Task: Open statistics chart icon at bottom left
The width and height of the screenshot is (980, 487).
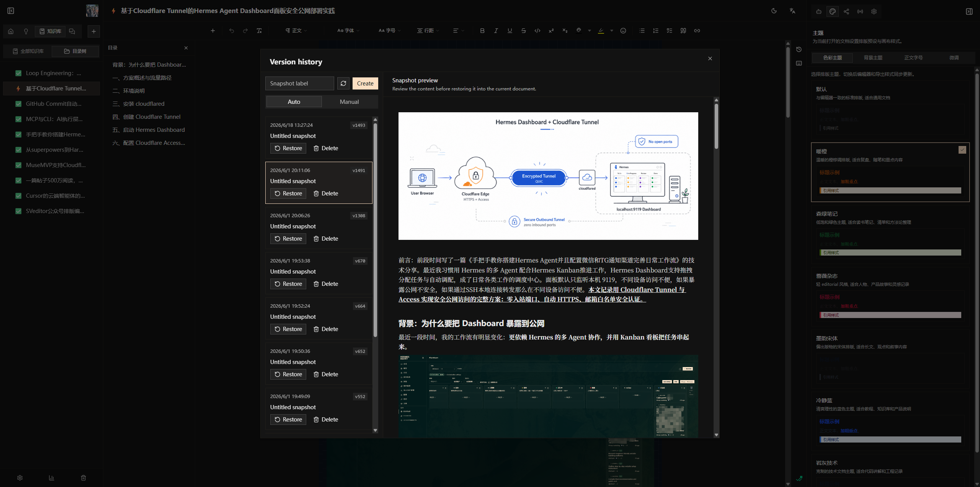Action: click(x=52, y=478)
